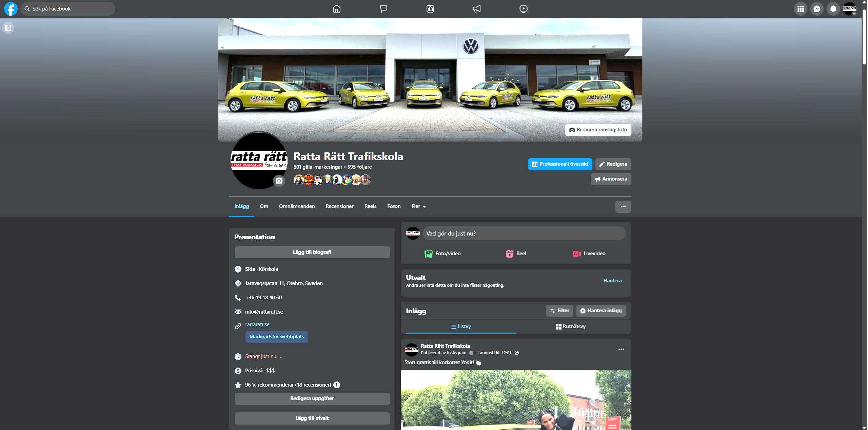Open the Facebook logo home link
Viewport: 868px width, 430px height.
[11, 9]
